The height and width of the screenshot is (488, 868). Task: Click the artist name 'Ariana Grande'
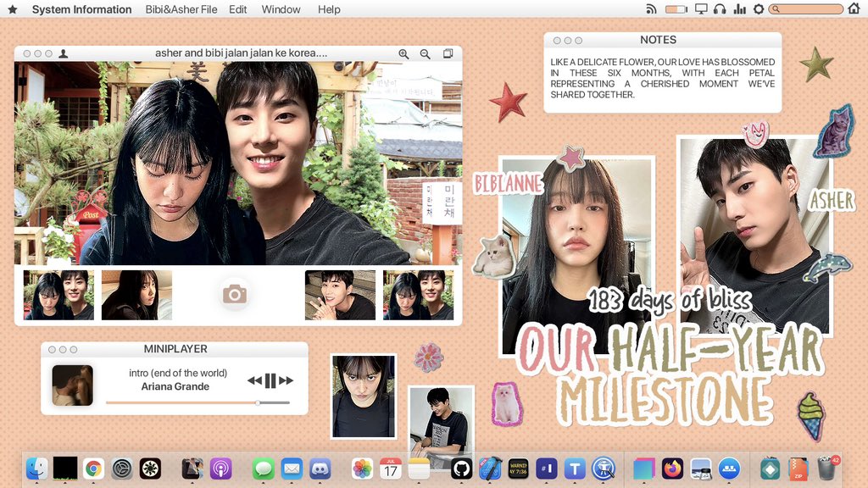click(175, 386)
